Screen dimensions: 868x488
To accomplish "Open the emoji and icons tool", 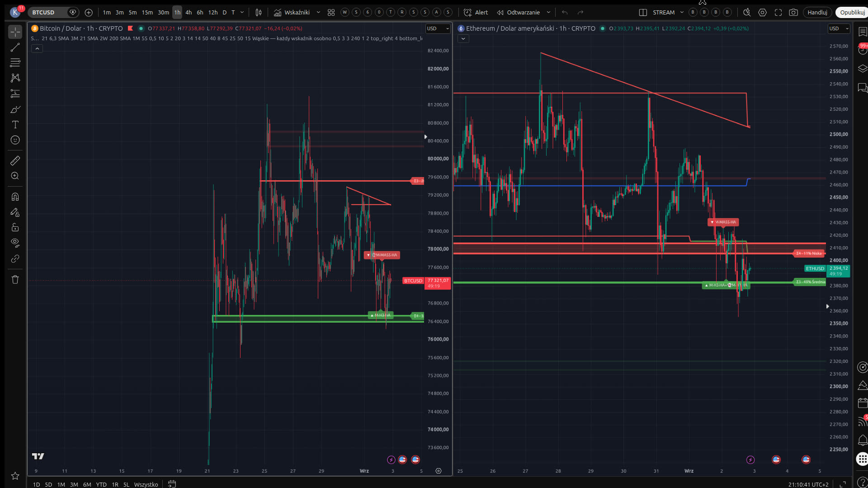I will pyautogui.click(x=15, y=140).
